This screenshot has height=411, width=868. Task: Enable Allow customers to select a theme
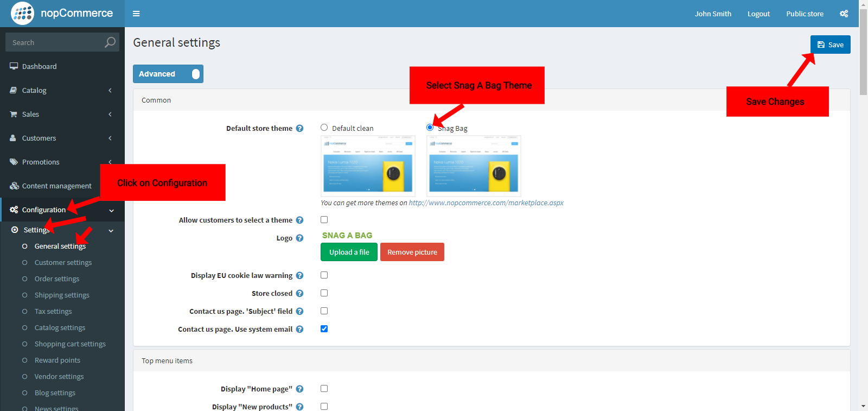pos(324,219)
